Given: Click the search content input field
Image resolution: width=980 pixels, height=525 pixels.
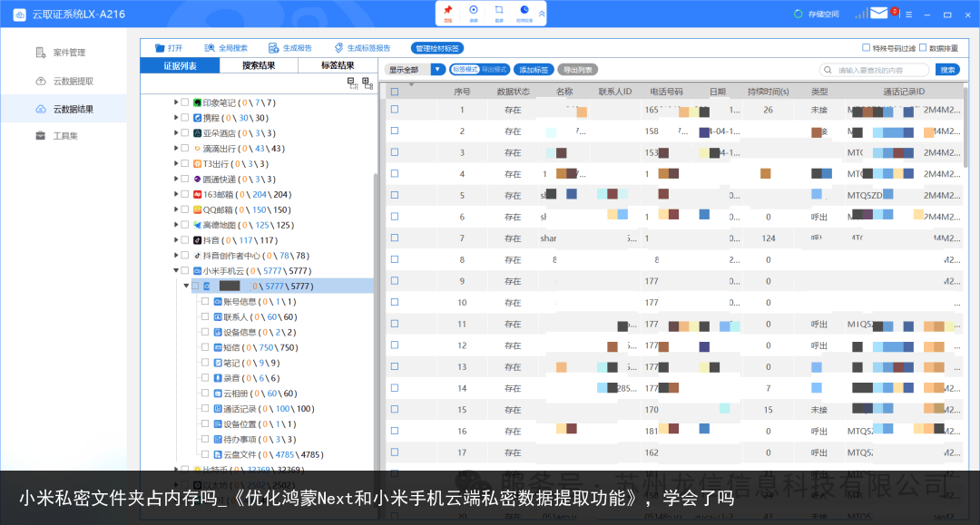Looking at the screenshot, I should tap(875, 70).
